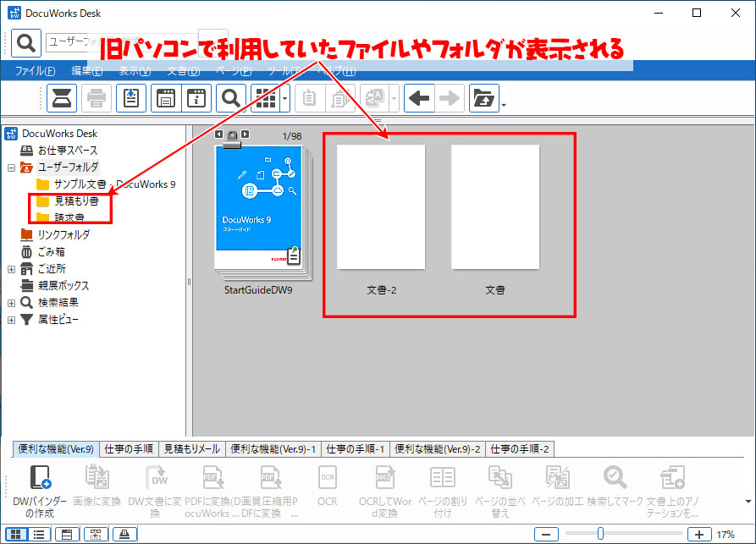756x544 pixels.
Task: Select the 文書-2 document thumbnail
Action: [x=381, y=207]
